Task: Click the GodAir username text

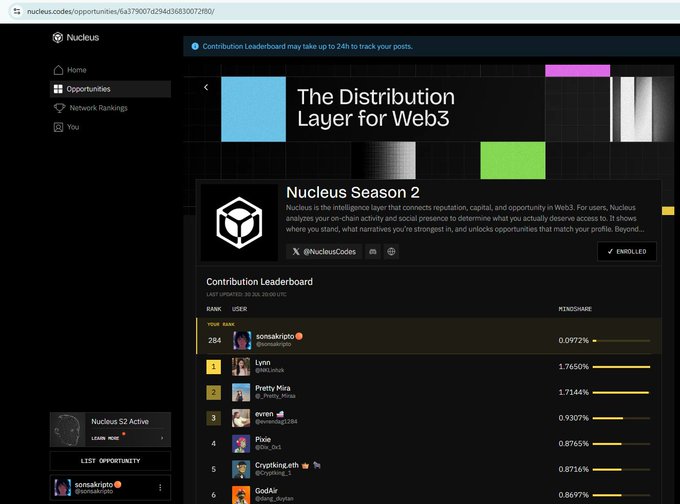Action: coord(266,491)
